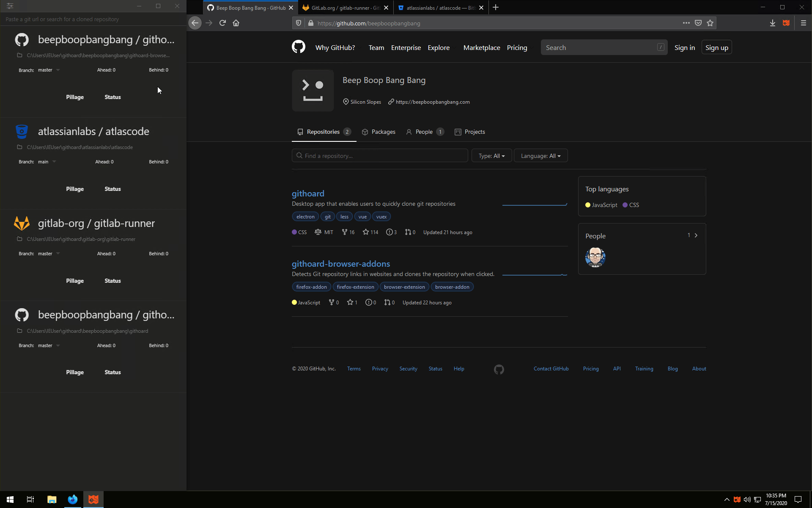Click the Githoard extension icon in Firefox toolbar
The height and width of the screenshot is (508, 812).
tap(786, 23)
